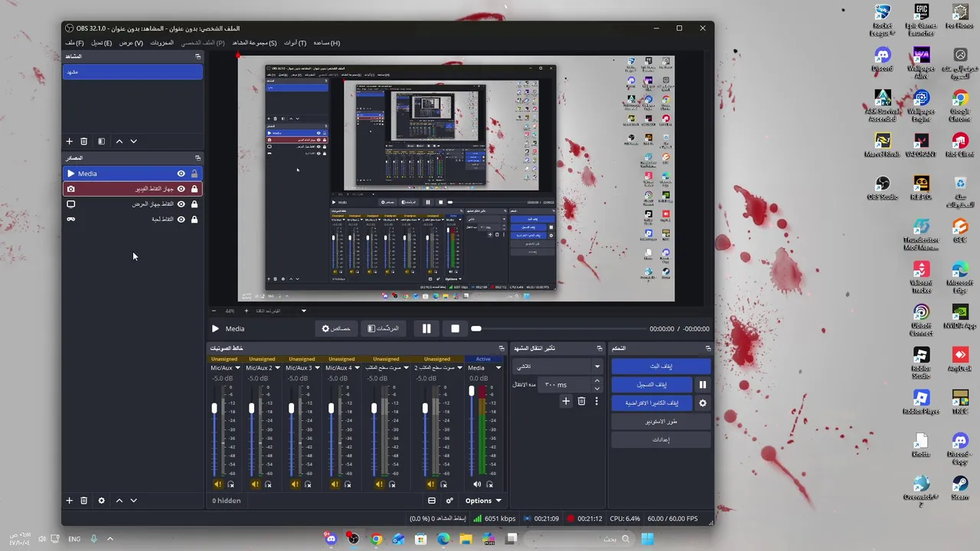Open the عرض (V) View menu

coord(131,43)
